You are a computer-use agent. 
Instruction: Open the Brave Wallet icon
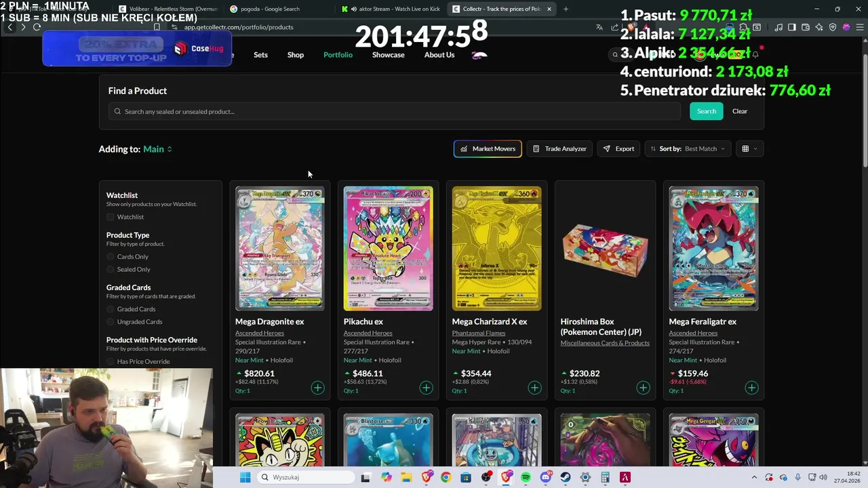[x=806, y=27]
